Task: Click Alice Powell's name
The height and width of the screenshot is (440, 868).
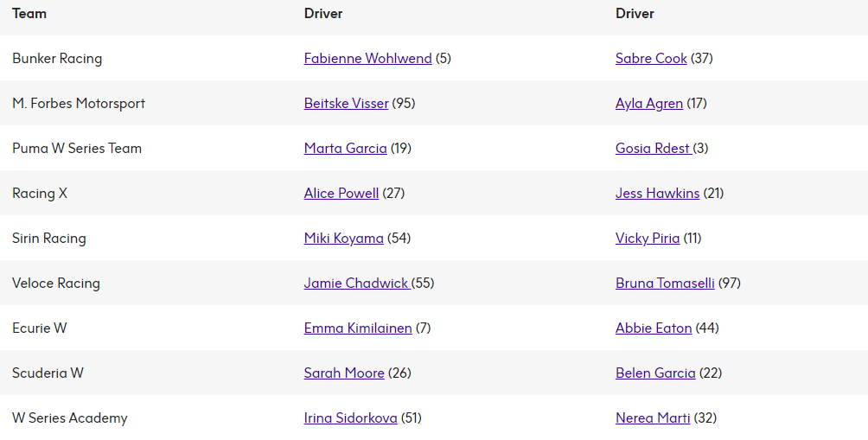Action: point(341,193)
